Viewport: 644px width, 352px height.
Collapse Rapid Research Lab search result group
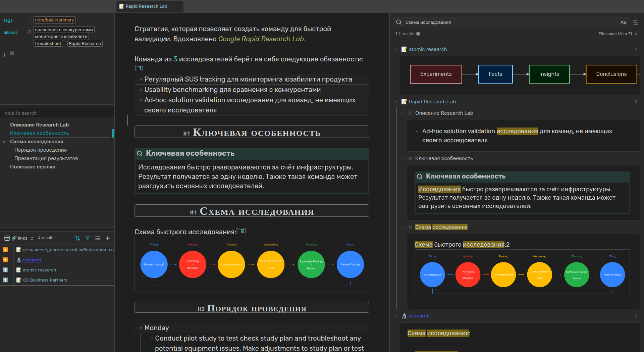click(396, 102)
